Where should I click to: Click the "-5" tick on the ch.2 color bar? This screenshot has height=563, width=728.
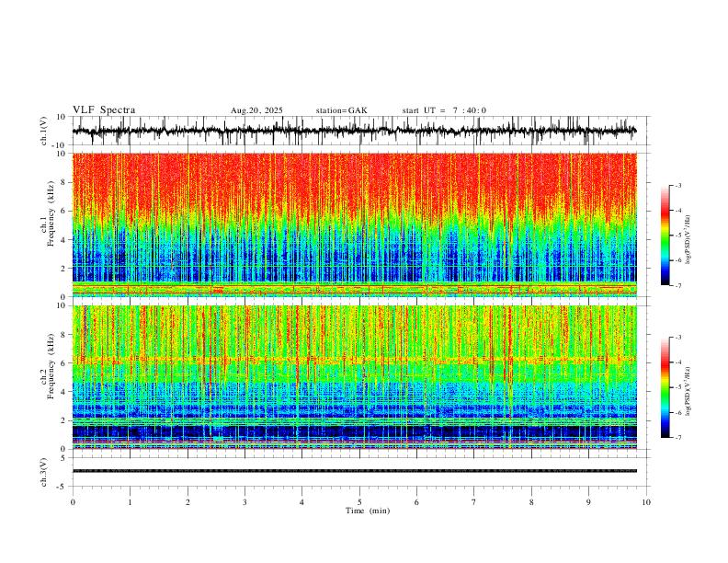(x=678, y=387)
